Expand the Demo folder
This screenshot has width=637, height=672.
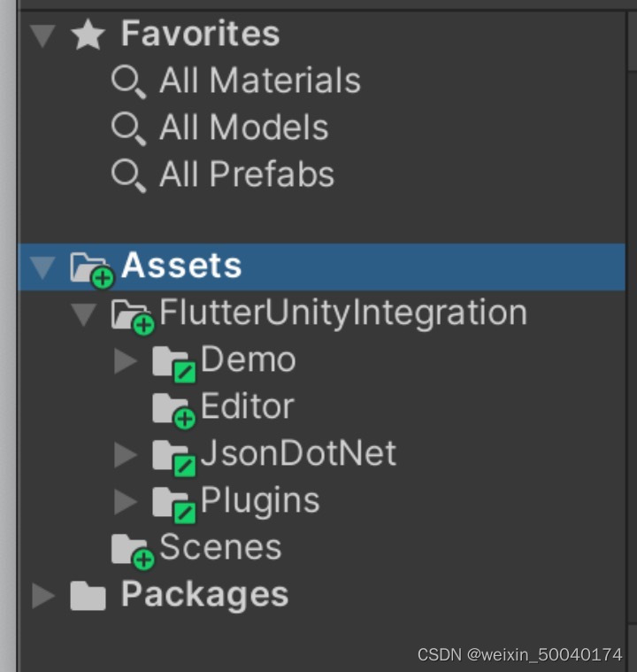(x=126, y=361)
